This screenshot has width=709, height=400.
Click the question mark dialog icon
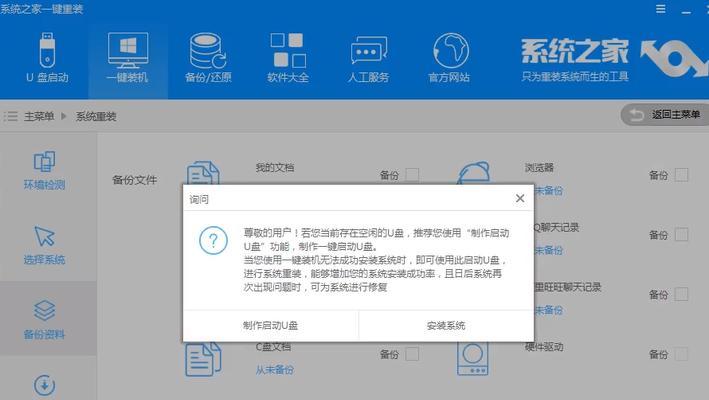click(213, 240)
